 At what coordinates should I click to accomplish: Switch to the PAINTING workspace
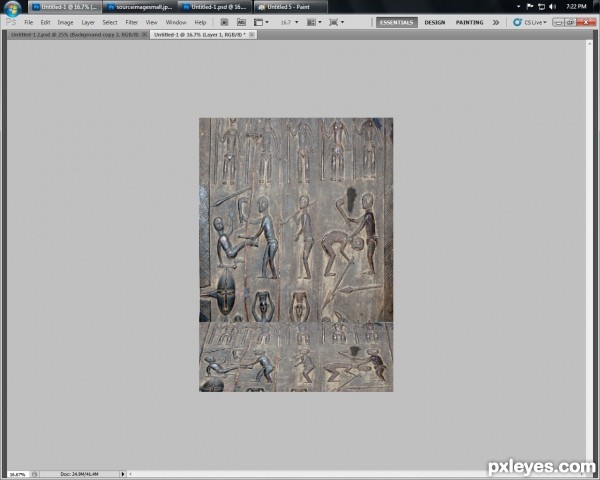(x=470, y=22)
